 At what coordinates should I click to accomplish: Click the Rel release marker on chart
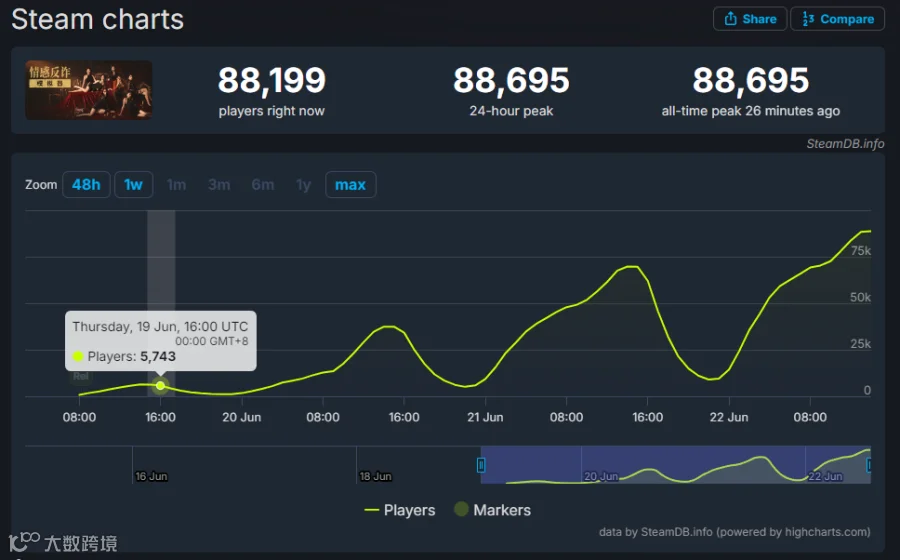pos(80,376)
